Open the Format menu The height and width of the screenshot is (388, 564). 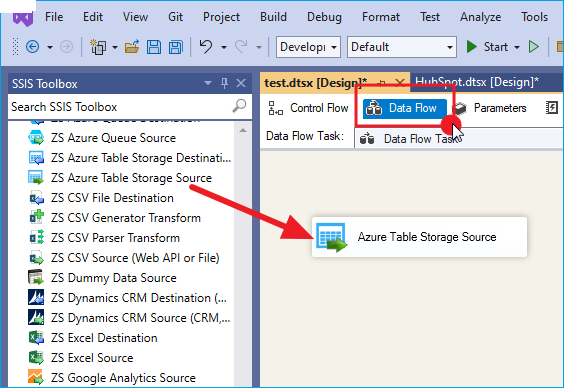pos(381,17)
